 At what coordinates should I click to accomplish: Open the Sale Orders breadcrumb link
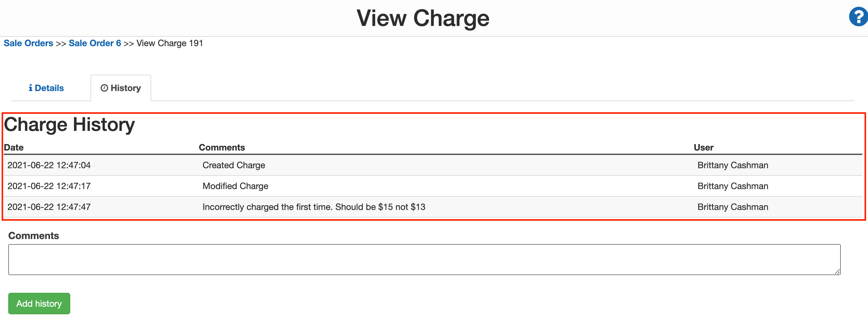(x=28, y=43)
